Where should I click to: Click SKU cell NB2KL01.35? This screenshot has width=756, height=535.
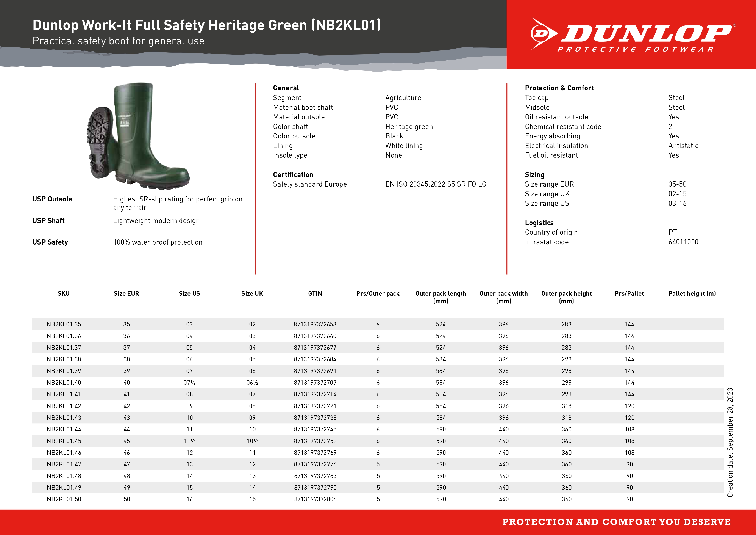click(64, 325)
